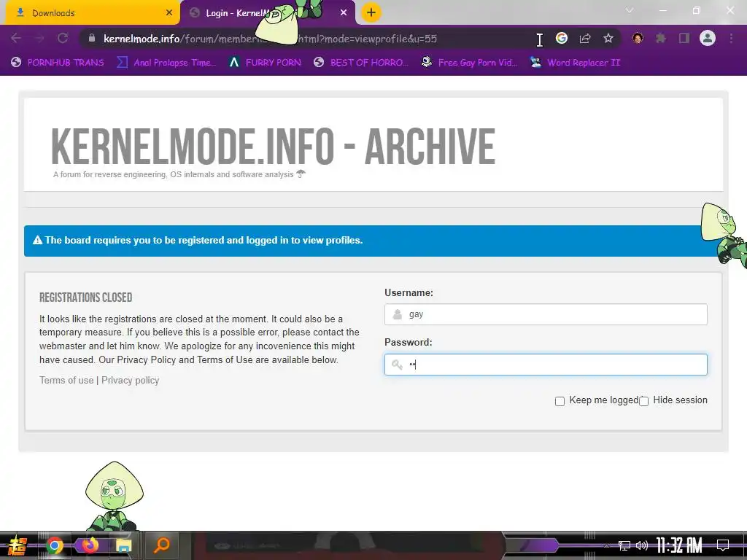The image size is (747, 560).
Task: Click the network icon in system tray
Action: [x=624, y=545]
